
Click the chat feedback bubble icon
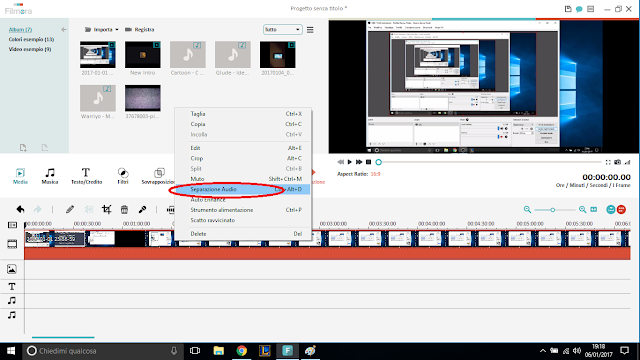tap(579, 9)
